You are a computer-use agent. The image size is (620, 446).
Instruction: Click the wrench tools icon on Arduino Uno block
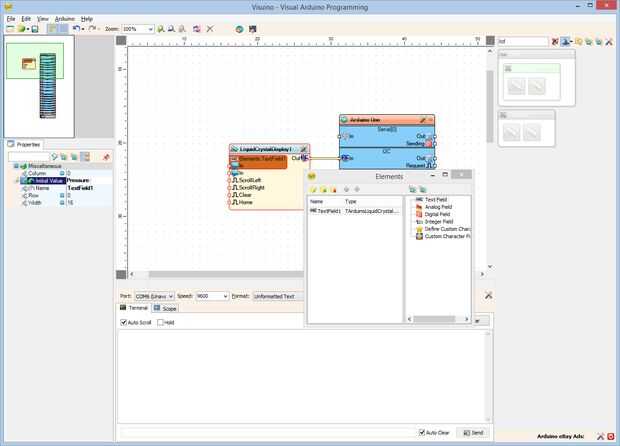(x=423, y=119)
